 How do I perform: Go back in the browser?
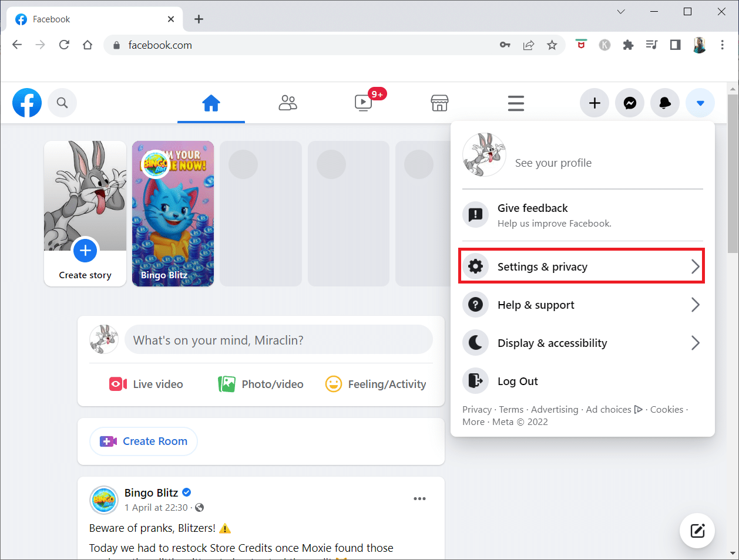[17, 45]
